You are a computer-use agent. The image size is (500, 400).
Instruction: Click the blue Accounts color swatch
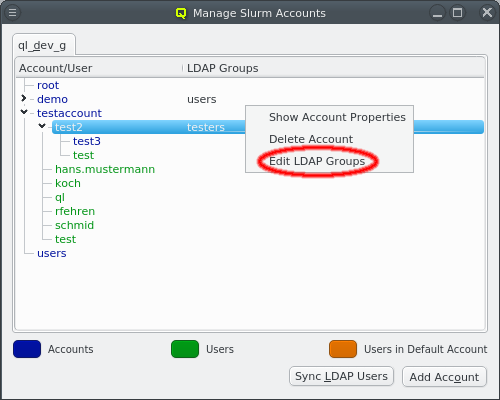[27, 349]
